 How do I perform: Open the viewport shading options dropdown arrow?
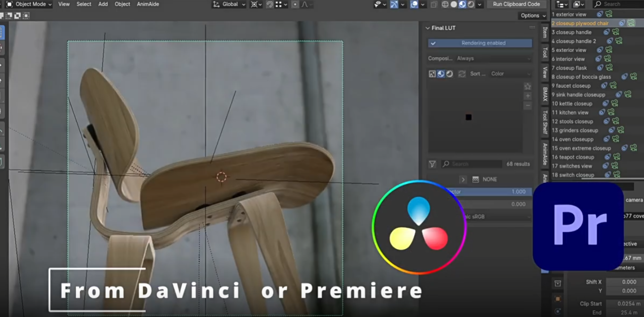coord(480,4)
